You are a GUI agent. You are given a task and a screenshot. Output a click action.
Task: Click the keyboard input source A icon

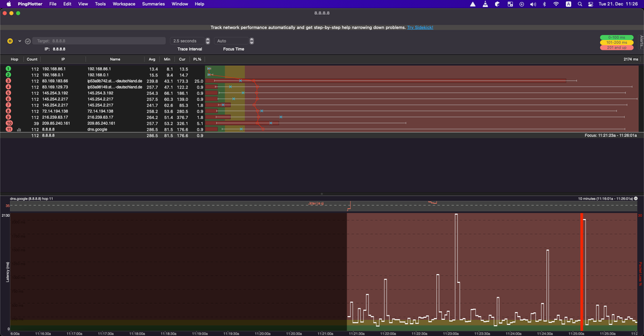coord(569,4)
